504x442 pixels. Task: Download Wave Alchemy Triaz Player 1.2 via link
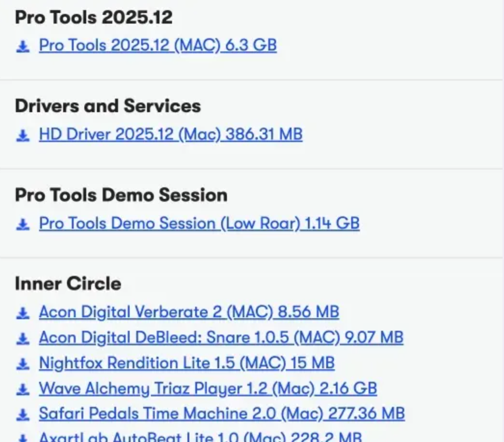(x=208, y=389)
